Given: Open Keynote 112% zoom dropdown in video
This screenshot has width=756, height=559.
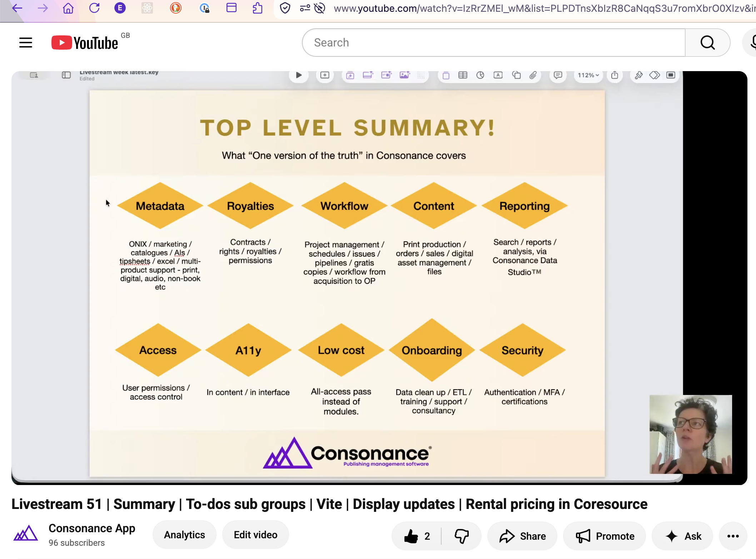Looking at the screenshot, I should (x=588, y=75).
